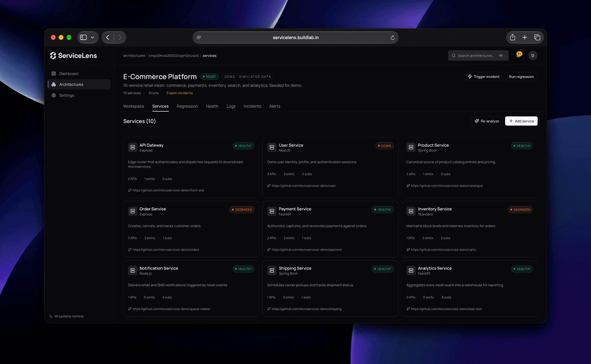Switch to the Logs tab
The width and height of the screenshot is (591, 364).
231,106
